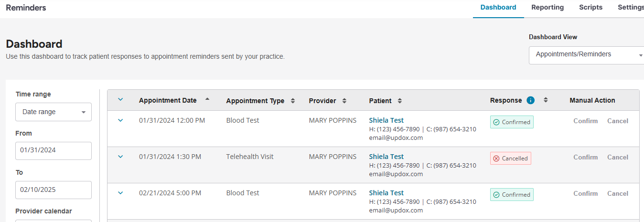This screenshot has width=644, height=222.
Task: Confirm the 02/21/2024 Blood Test appointment
Action: pyautogui.click(x=585, y=194)
